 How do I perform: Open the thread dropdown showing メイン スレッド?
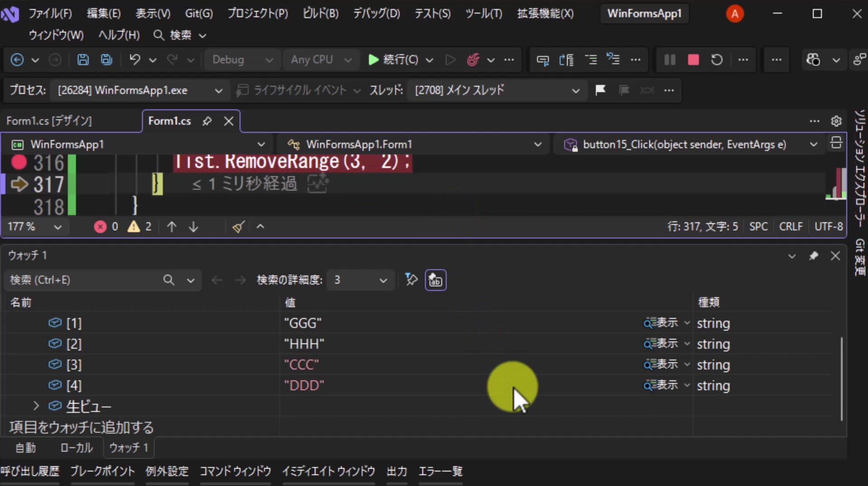point(497,90)
